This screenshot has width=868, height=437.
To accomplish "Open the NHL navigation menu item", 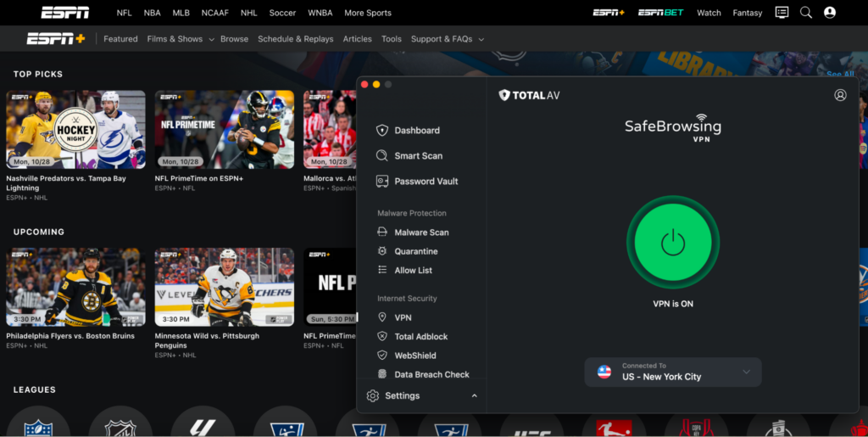I will pyautogui.click(x=249, y=13).
